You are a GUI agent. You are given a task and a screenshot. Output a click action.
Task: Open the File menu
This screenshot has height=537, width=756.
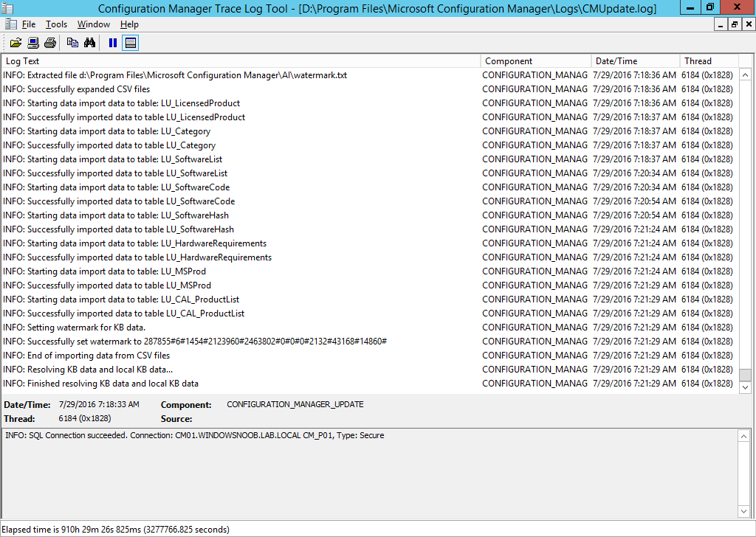29,24
